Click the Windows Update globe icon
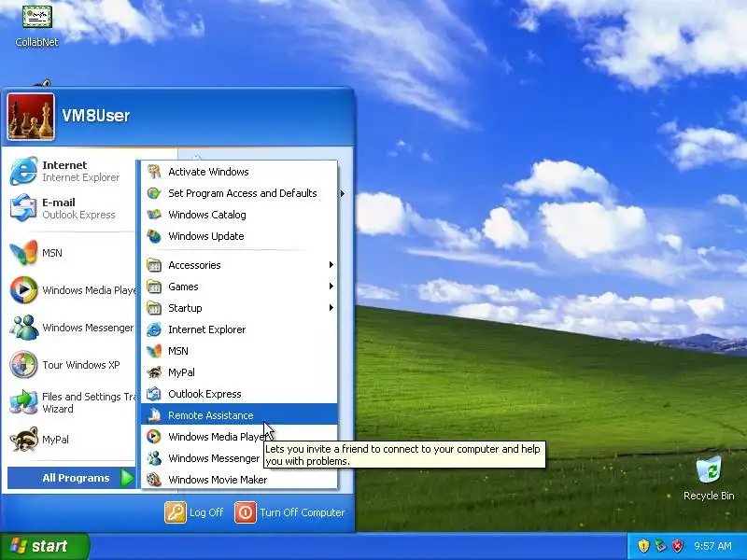This screenshot has height=560, width=747. pyautogui.click(x=154, y=236)
